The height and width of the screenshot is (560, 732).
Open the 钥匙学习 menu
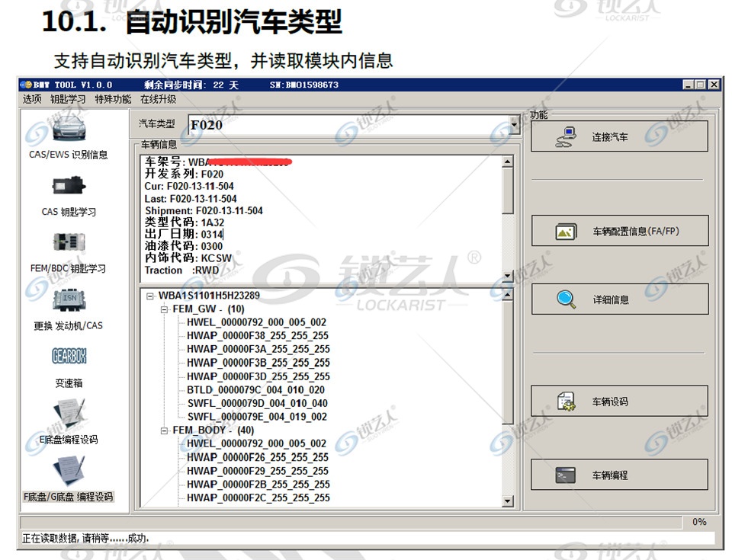tap(68, 99)
